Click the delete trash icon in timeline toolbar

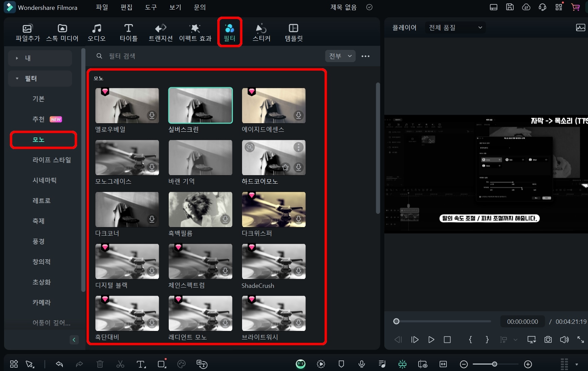100,364
